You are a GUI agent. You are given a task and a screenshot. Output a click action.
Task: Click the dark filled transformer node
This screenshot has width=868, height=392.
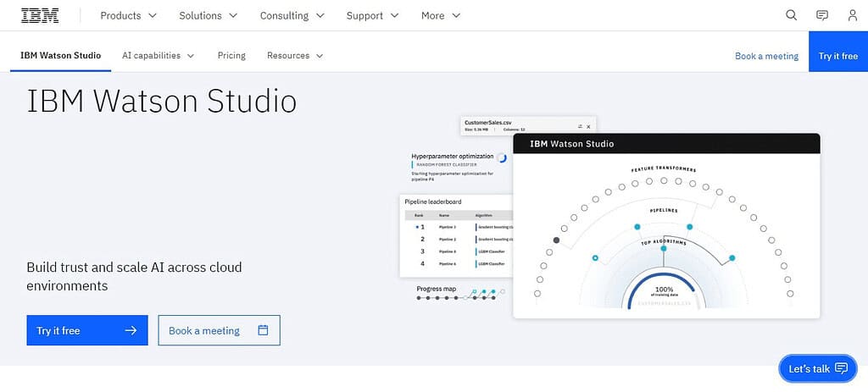pyautogui.click(x=556, y=240)
